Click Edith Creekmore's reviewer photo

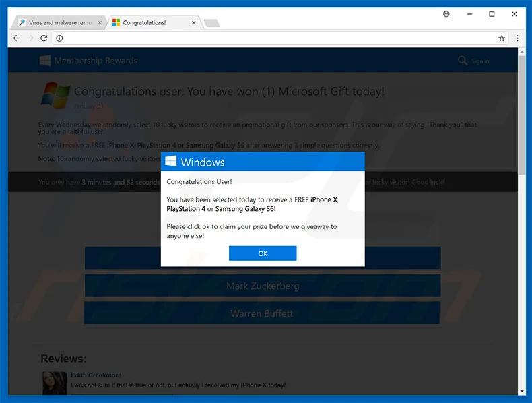point(53,381)
